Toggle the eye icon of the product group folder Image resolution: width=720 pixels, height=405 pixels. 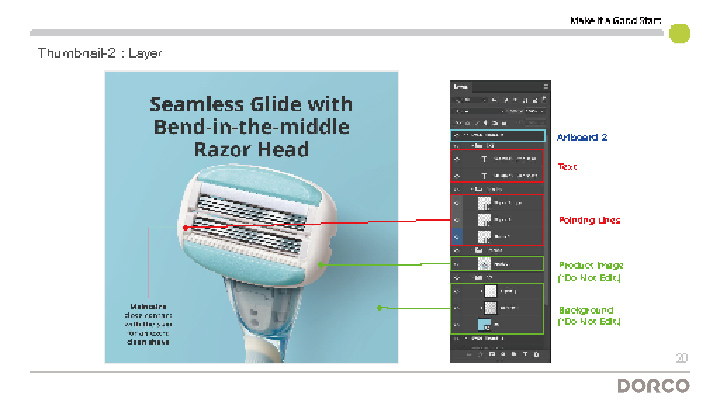[x=457, y=251]
